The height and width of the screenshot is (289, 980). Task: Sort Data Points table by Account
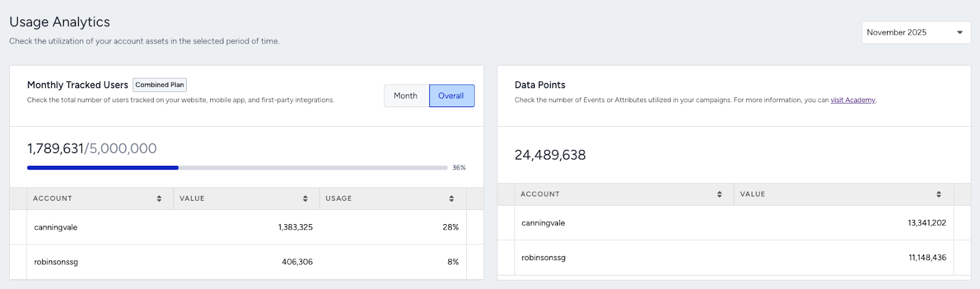point(720,194)
